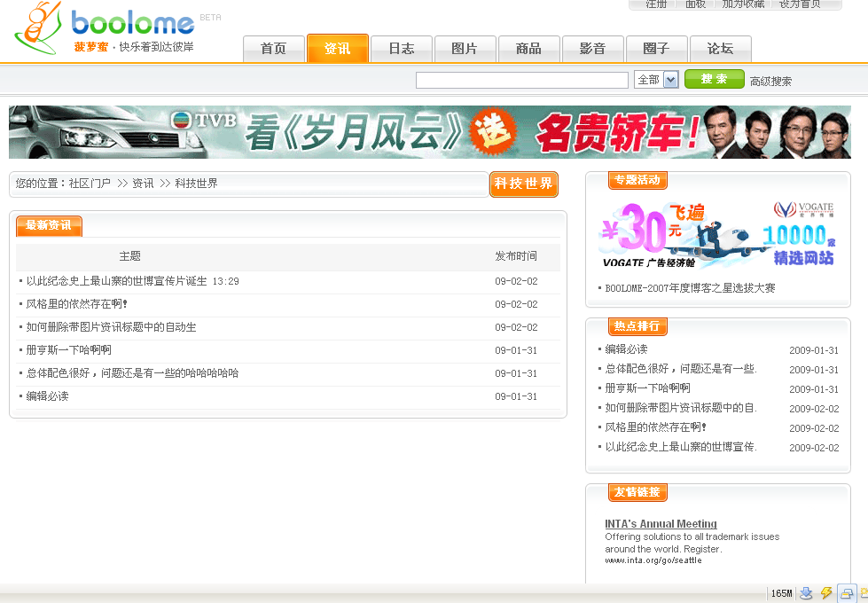The width and height of the screenshot is (868, 603).
Task: Open 编辑必读 in the hot ranking list
Action: coord(626,349)
